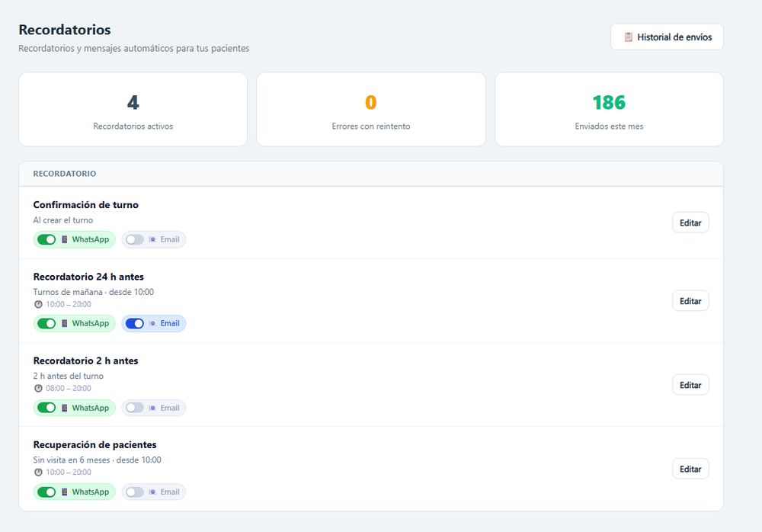Click the Recordatorio 24 h antes title

tap(88, 277)
